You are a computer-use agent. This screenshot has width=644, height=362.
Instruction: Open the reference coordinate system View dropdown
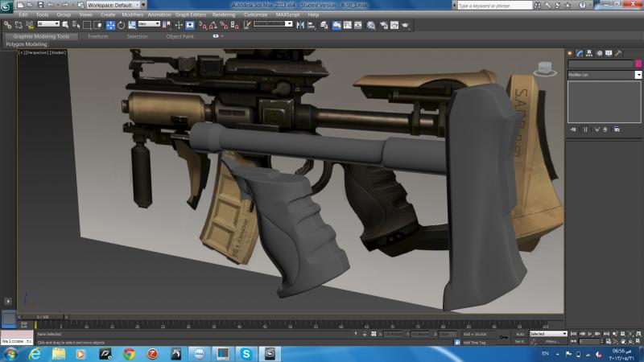[x=149, y=24]
